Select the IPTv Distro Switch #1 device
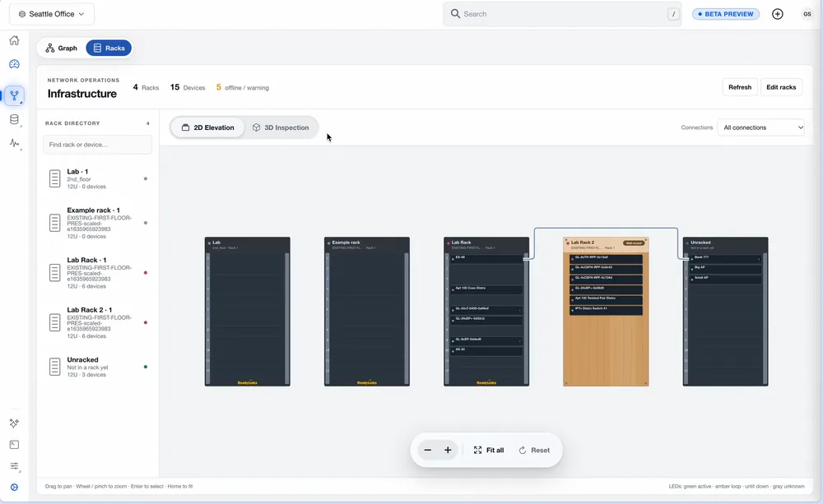This screenshot has height=504, width=823. tap(606, 310)
